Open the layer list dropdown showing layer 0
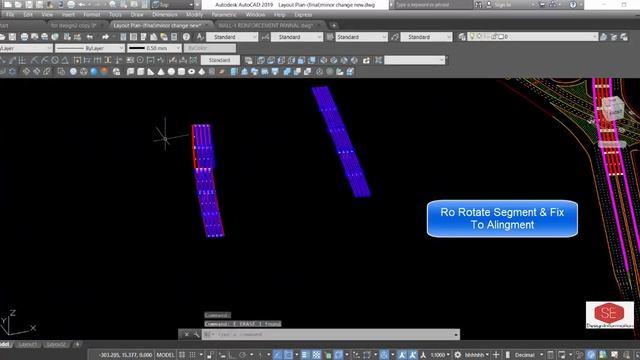The image size is (640, 360). [533, 37]
